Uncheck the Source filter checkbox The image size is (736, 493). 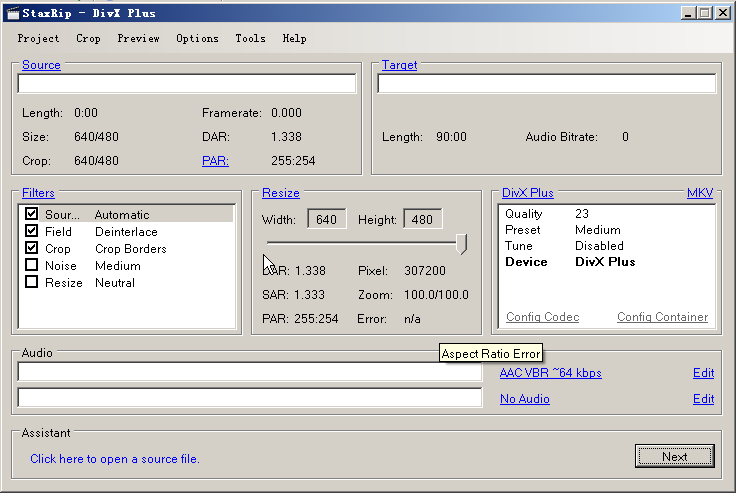coord(32,215)
